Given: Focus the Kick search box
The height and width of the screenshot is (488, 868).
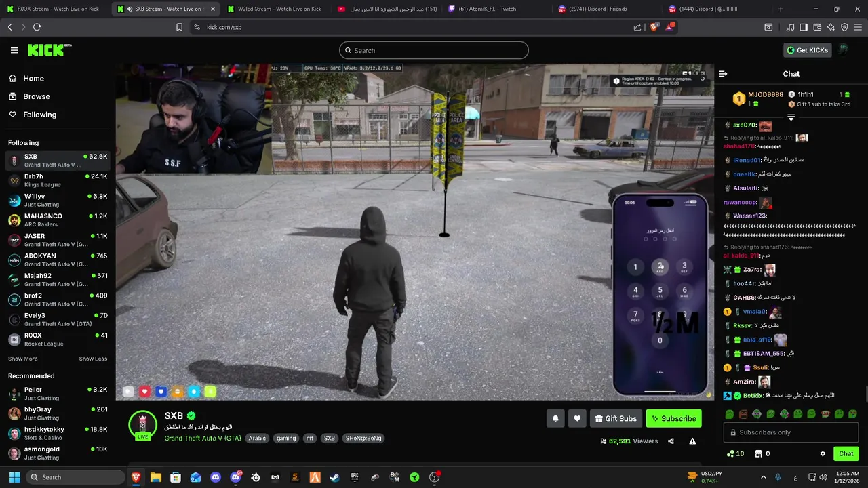Looking at the screenshot, I should point(434,50).
